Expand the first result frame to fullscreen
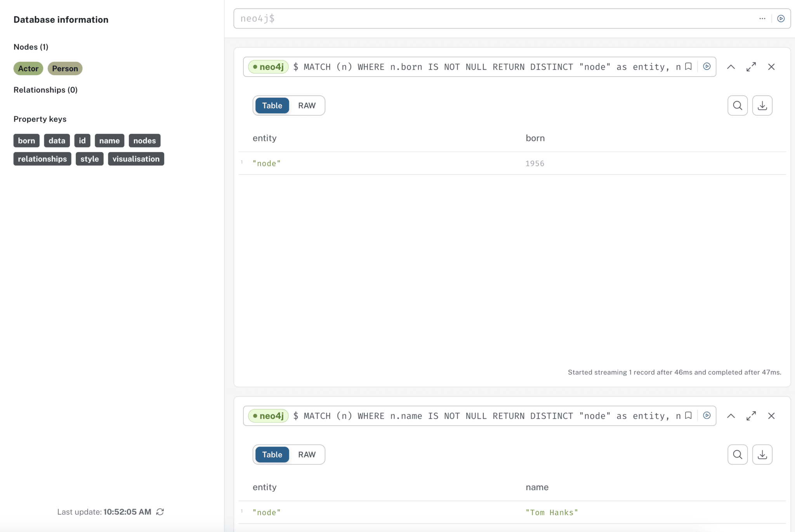 pos(751,67)
